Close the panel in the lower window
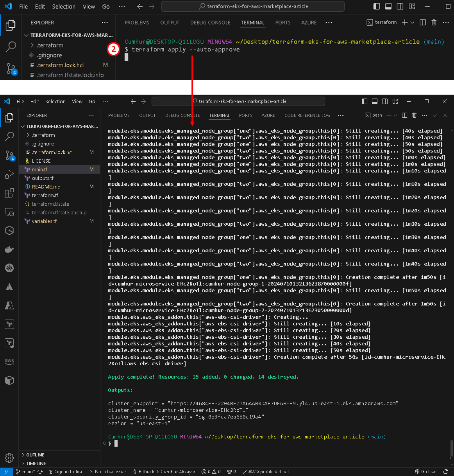The image size is (454, 476). click(x=445, y=115)
